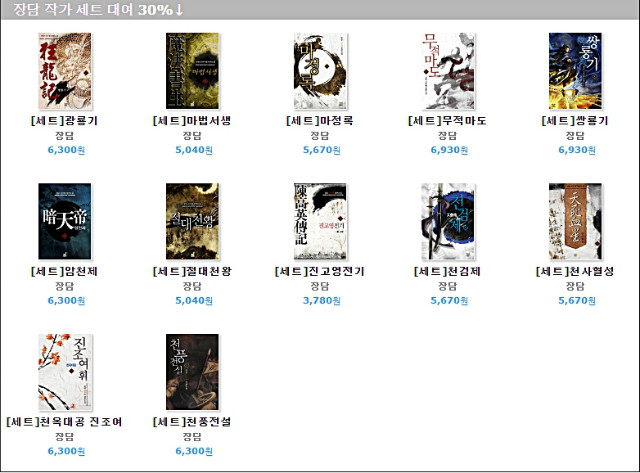Click the [세트]천풍전설 title link
This screenshot has width=640, height=473.
click(192, 422)
